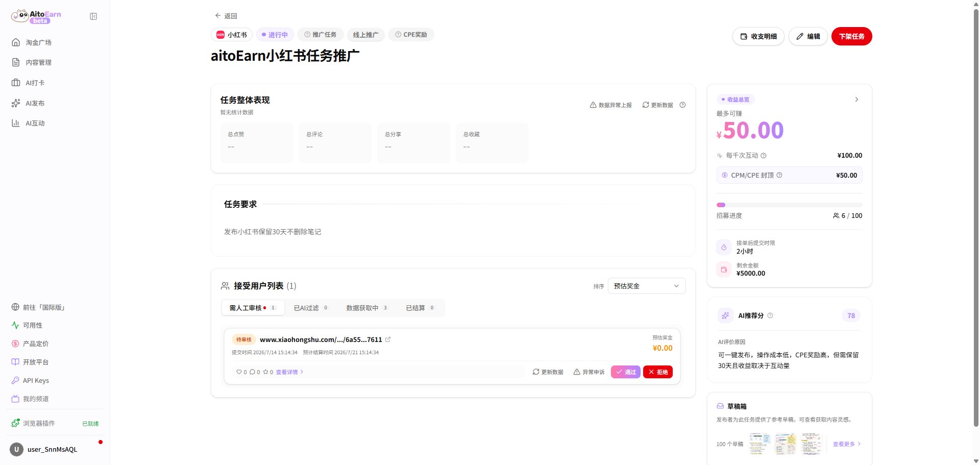Open the 预估奖金 sort dropdown
The height and width of the screenshot is (465, 980).
point(647,286)
